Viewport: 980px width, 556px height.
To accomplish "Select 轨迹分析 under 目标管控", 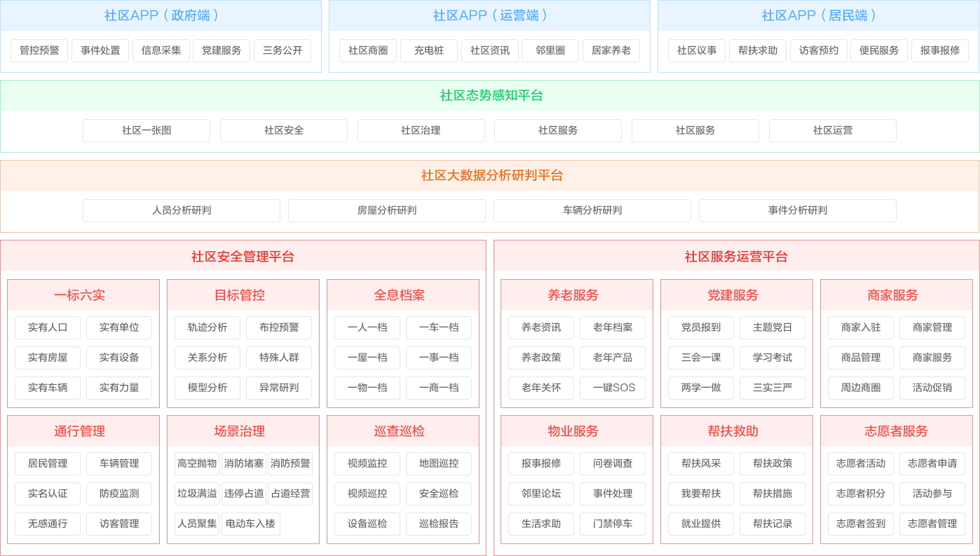I will (207, 327).
